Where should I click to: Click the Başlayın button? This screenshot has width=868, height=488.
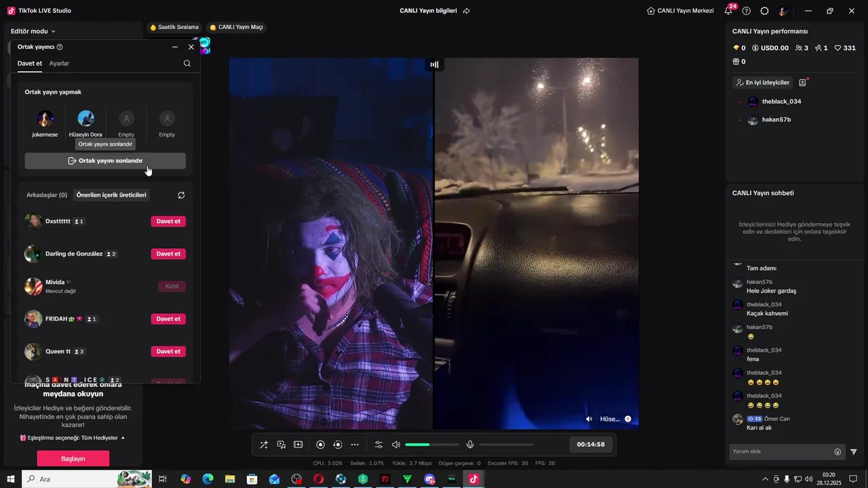click(73, 459)
